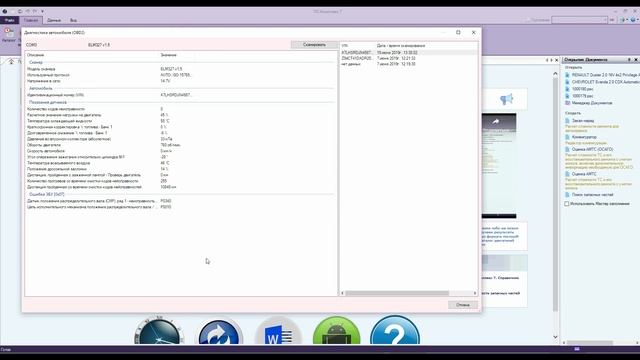Click start page scrollbar up arrow
The image size is (640, 360).
555,73
